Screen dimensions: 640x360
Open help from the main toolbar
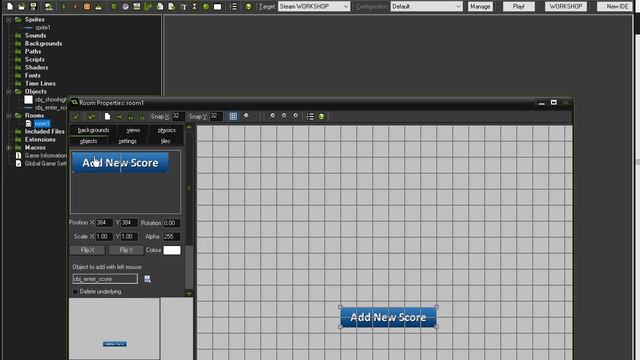pos(248,7)
